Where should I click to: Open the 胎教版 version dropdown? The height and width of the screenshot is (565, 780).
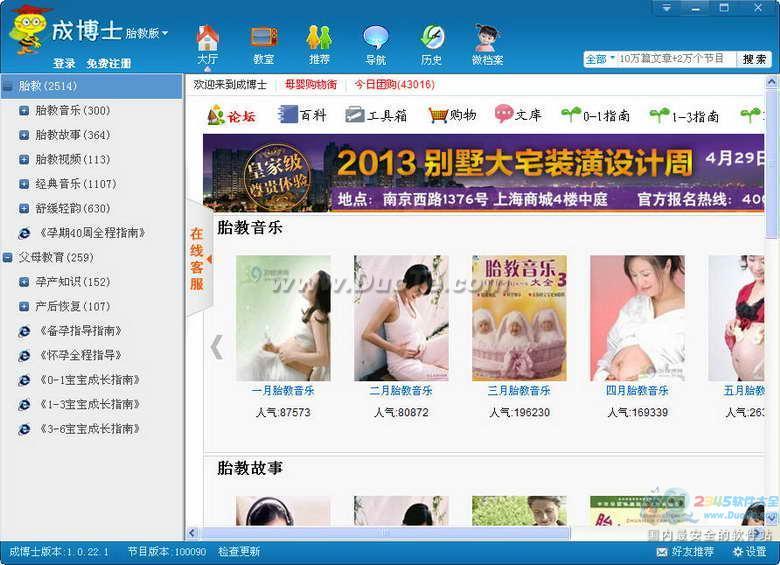[147, 33]
